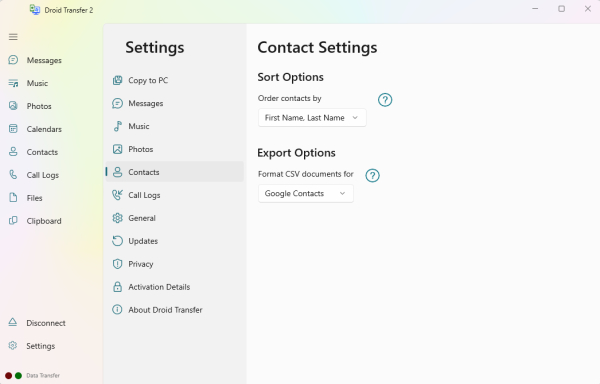Click the Updates refresh icon in Settings list
Viewport: 600px width, 384px height.
117,241
